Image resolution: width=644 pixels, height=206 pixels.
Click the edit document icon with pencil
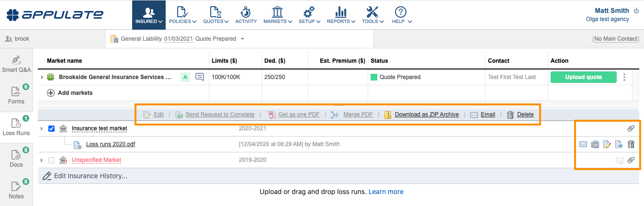click(x=607, y=144)
